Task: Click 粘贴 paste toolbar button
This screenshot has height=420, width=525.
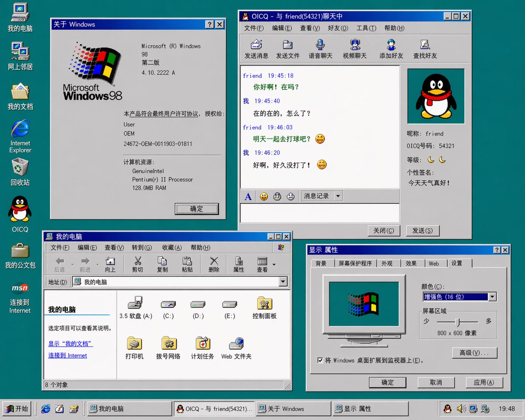Action: [x=187, y=265]
